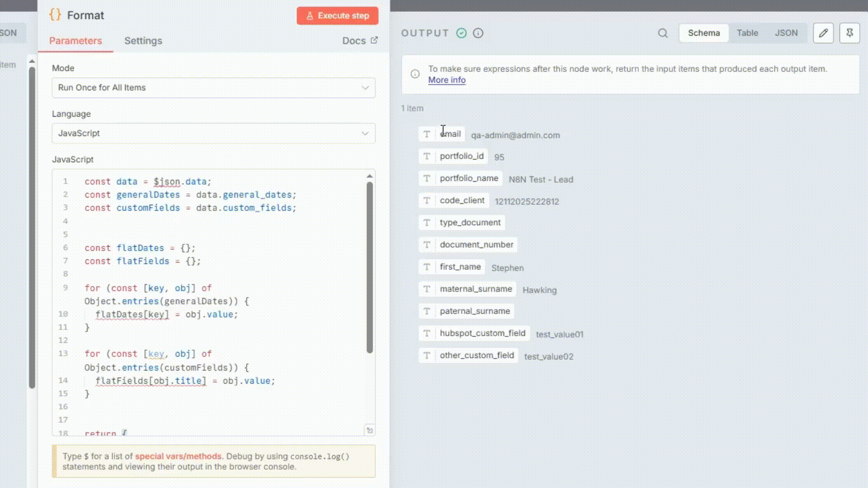
Task: Switch output view to JSON
Action: pyautogui.click(x=786, y=33)
